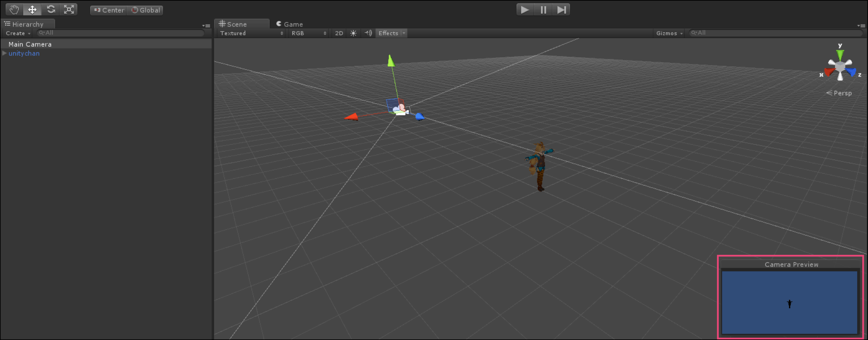This screenshot has height=340, width=868.
Task: Toggle scene lighting sun icon
Action: coord(353,33)
